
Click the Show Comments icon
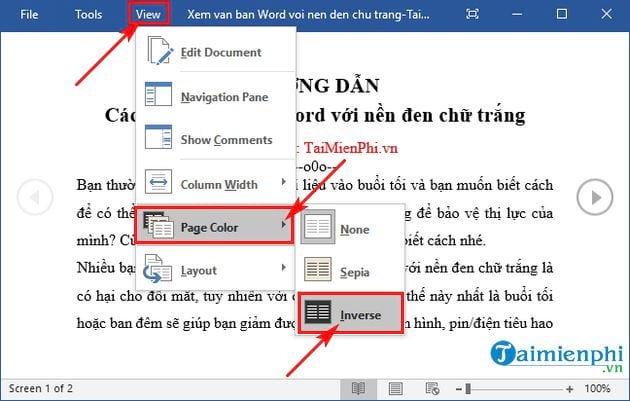(158, 137)
